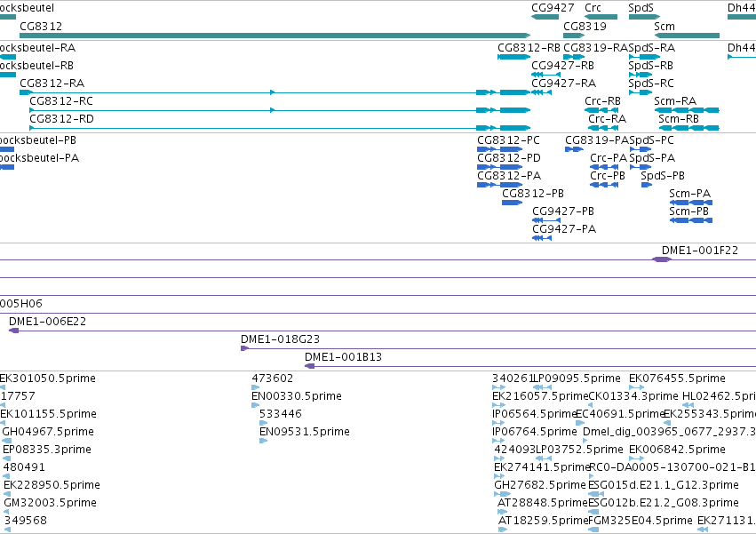Select the CG8312-PB protein label
The width and height of the screenshot is (756, 534).
[x=533, y=194]
